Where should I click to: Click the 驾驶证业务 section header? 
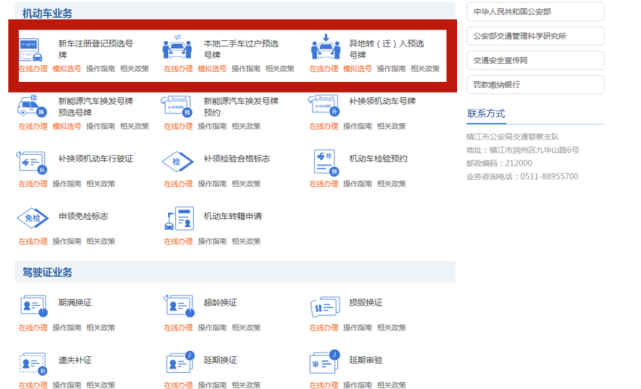coord(47,272)
